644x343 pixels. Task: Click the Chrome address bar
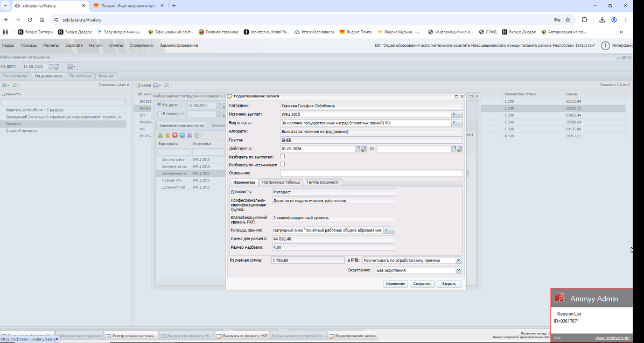pos(304,20)
